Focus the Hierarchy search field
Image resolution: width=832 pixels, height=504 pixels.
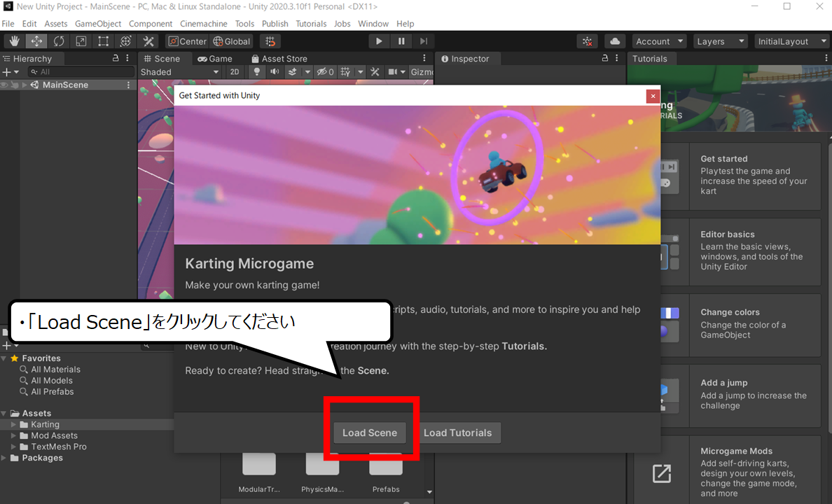pos(82,72)
